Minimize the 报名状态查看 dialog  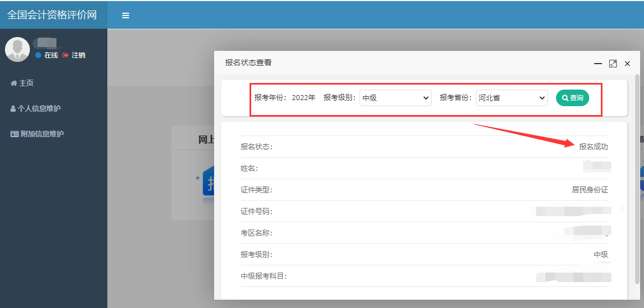coord(598,64)
